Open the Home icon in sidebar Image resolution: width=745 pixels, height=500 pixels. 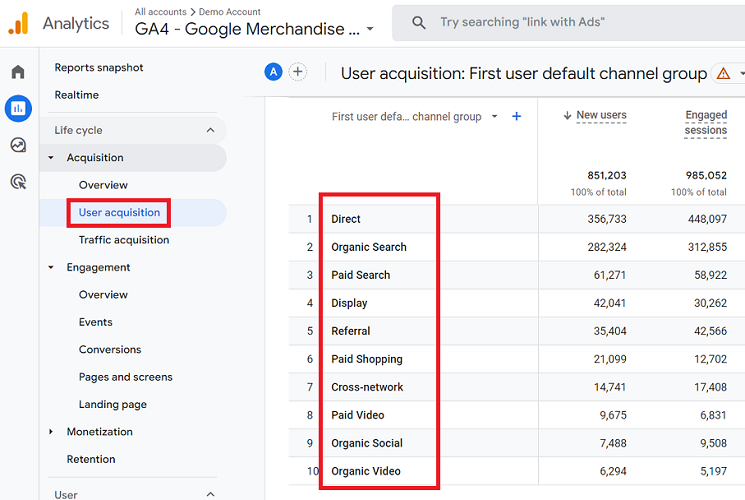coord(18,72)
